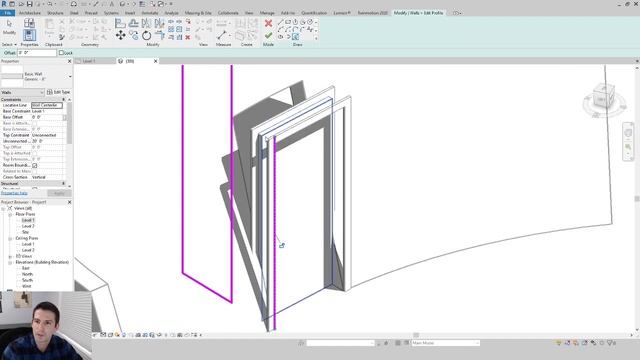Click the Align tool in Modify panel
The height and width of the screenshot is (360, 640).
point(120,23)
